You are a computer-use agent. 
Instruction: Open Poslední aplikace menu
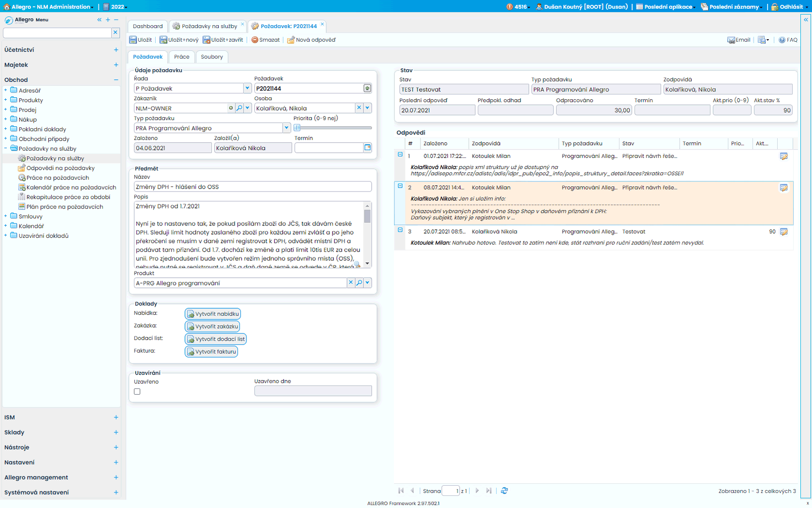tap(666, 7)
